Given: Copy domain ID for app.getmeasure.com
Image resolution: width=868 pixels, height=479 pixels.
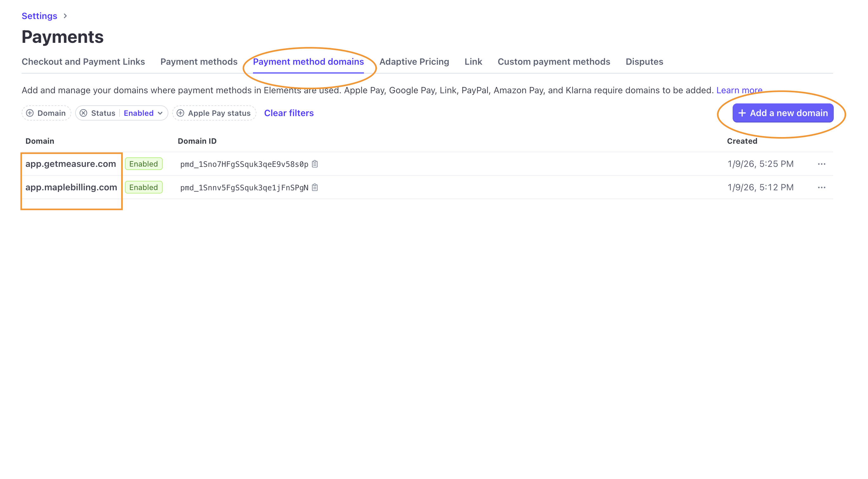Looking at the screenshot, I should tap(315, 164).
